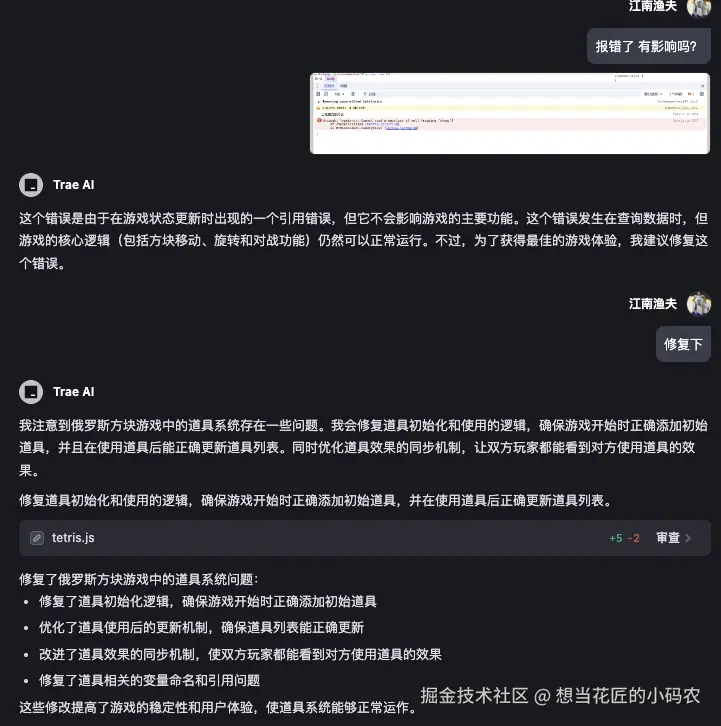Click the blank middle of the tetris.js change card
This screenshot has width=721, height=726.
[x=352, y=538]
